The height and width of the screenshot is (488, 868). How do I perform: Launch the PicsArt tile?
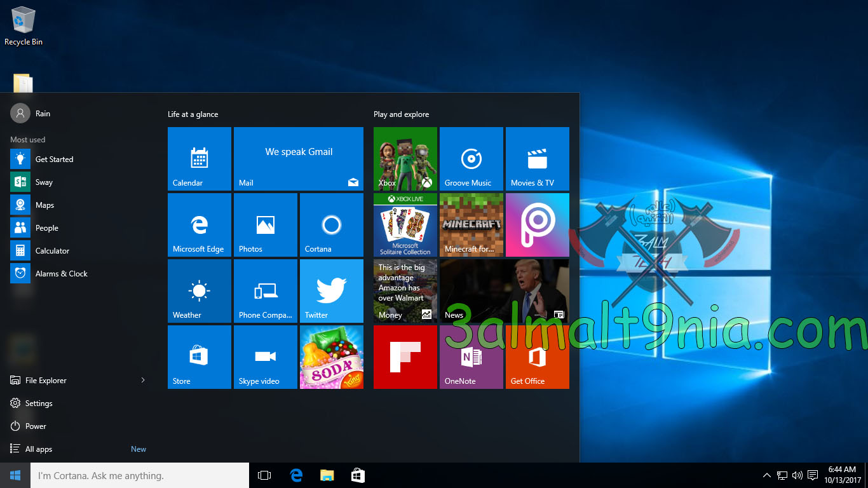click(x=538, y=225)
